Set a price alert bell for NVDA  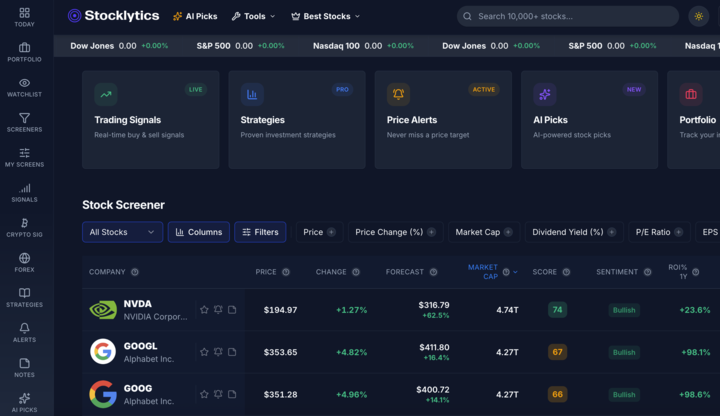coord(218,309)
